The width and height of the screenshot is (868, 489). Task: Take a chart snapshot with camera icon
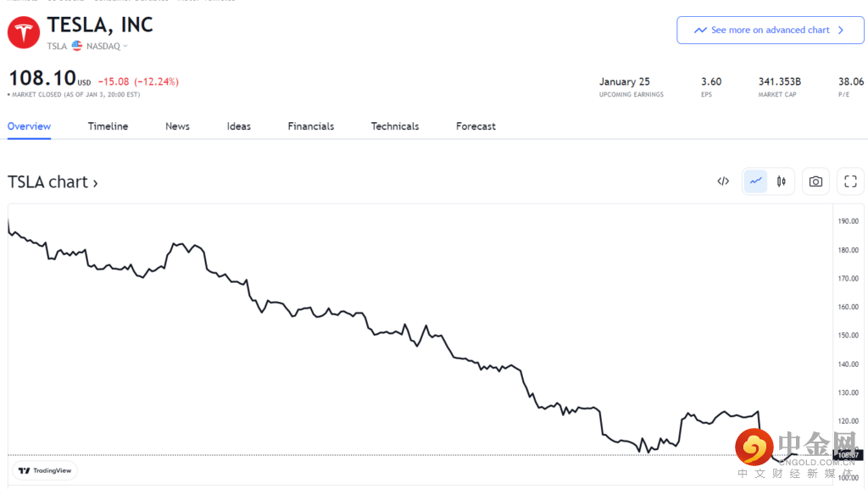(x=815, y=181)
